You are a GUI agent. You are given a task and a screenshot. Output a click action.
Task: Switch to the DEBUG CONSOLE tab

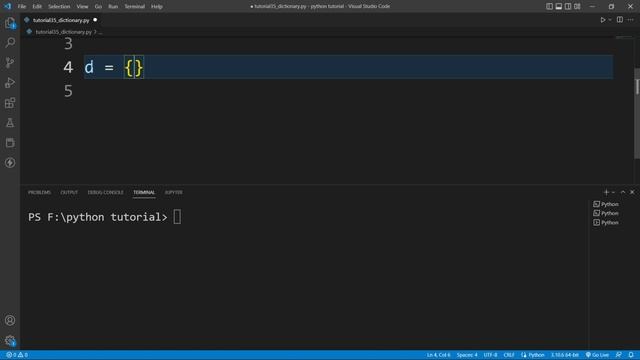pos(105,192)
